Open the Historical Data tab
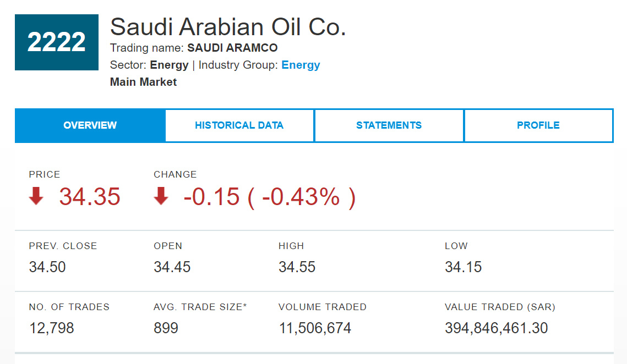Image resolution: width=627 pixels, height=364 pixels. tap(239, 125)
